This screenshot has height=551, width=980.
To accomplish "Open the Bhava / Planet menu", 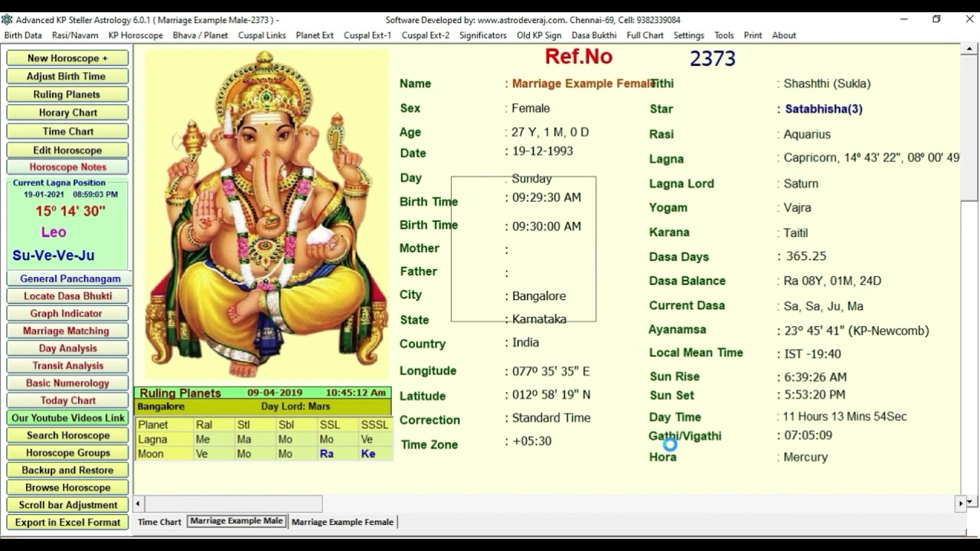I will [x=201, y=35].
